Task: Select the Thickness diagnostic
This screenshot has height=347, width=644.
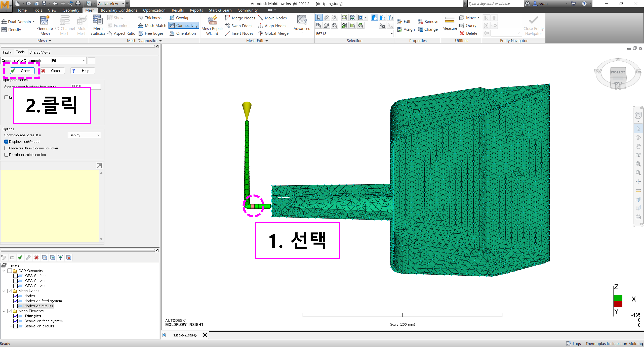Action: click(150, 18)
